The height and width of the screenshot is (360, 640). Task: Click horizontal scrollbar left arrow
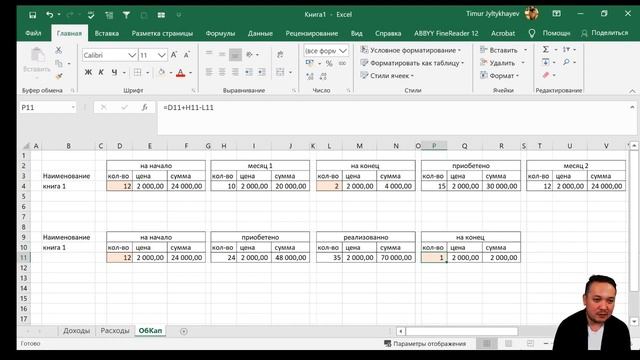click(400, 331)
